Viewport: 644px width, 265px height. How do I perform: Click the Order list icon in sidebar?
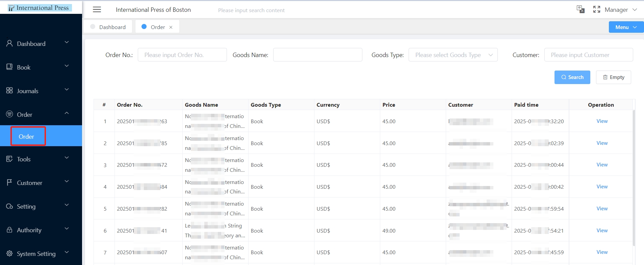pyautogui.click(x=9, y=114)
